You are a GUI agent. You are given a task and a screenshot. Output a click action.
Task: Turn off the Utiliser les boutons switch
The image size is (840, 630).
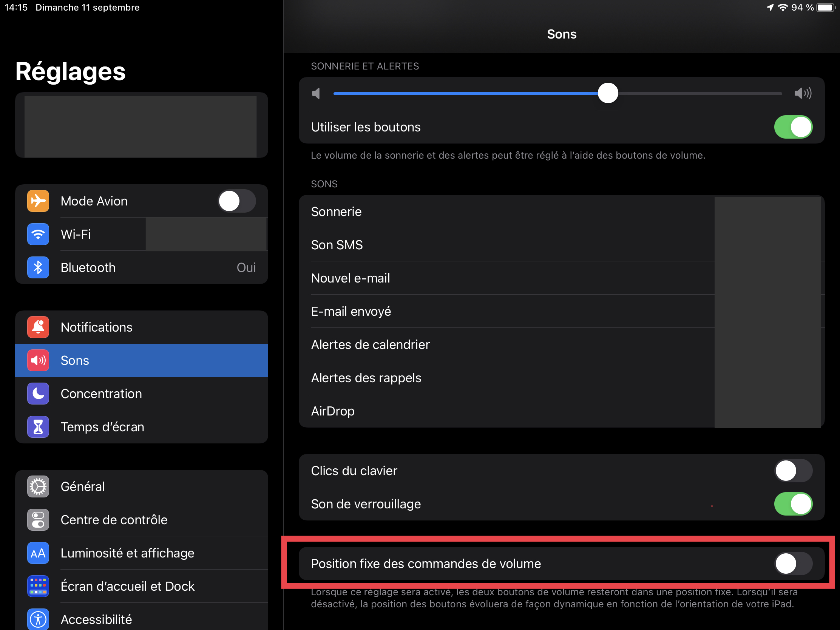click(x=793, y=127)
